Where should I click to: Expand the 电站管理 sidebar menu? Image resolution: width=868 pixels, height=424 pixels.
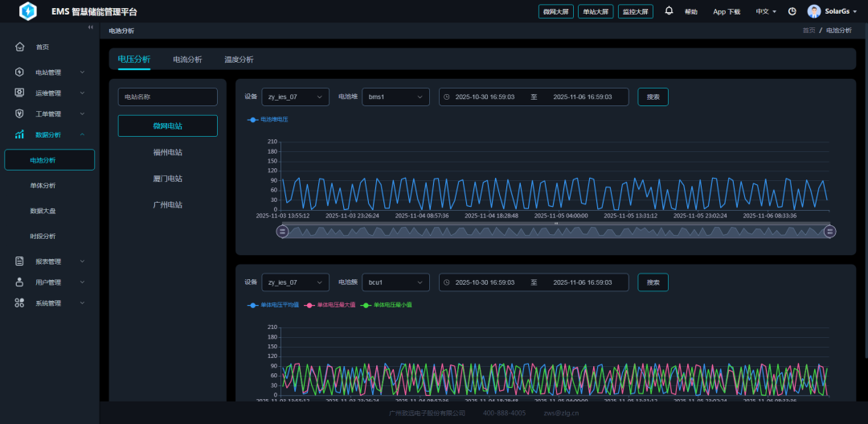pyautogui.click(x=50, y=72)
